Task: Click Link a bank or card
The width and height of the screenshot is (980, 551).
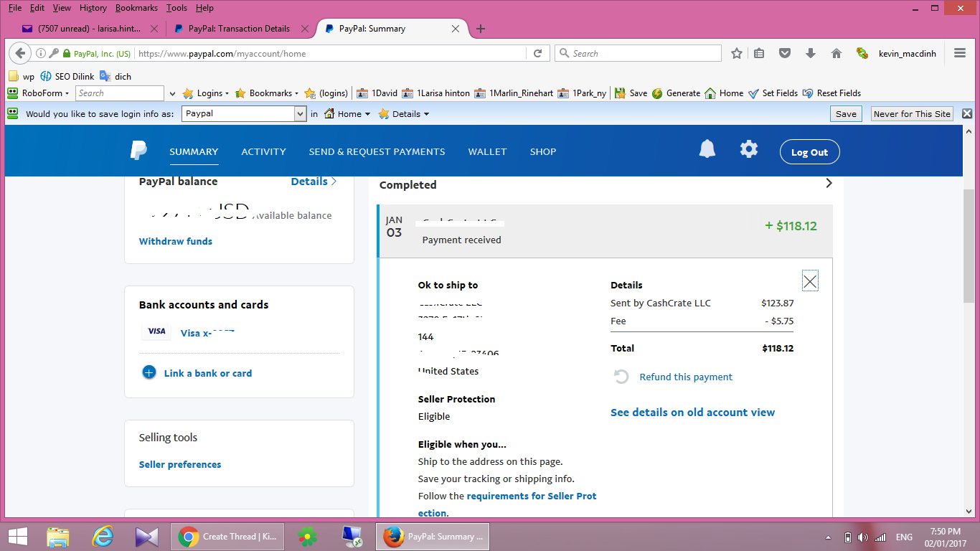Action: 207,373
